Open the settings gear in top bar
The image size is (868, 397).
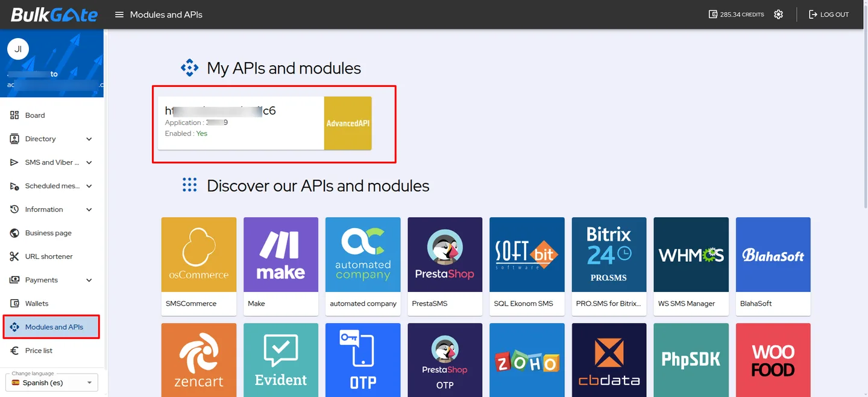coord(778,14)
